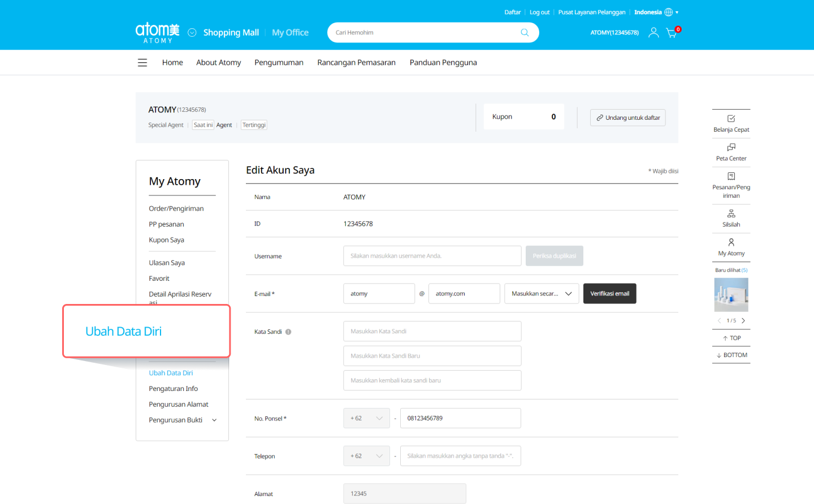
Task: Click the Undang untuk daftar button
Action: tap(627, 118)
